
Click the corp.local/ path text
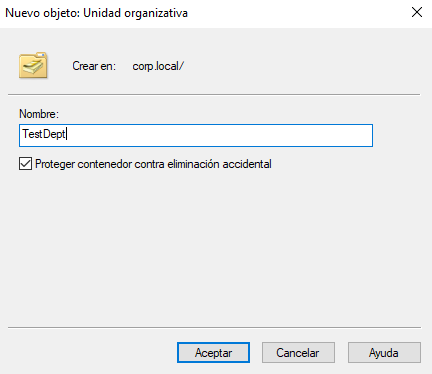[158, 66]
